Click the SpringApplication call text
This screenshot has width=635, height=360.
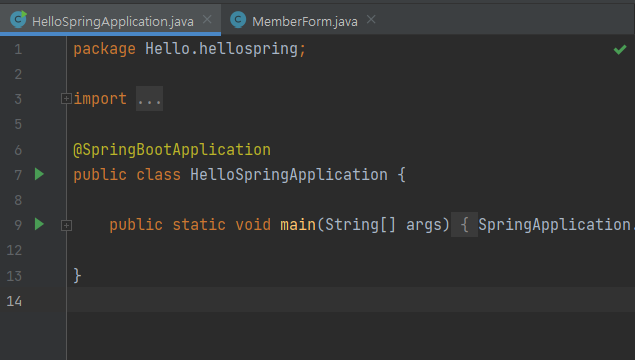(554, 225)
